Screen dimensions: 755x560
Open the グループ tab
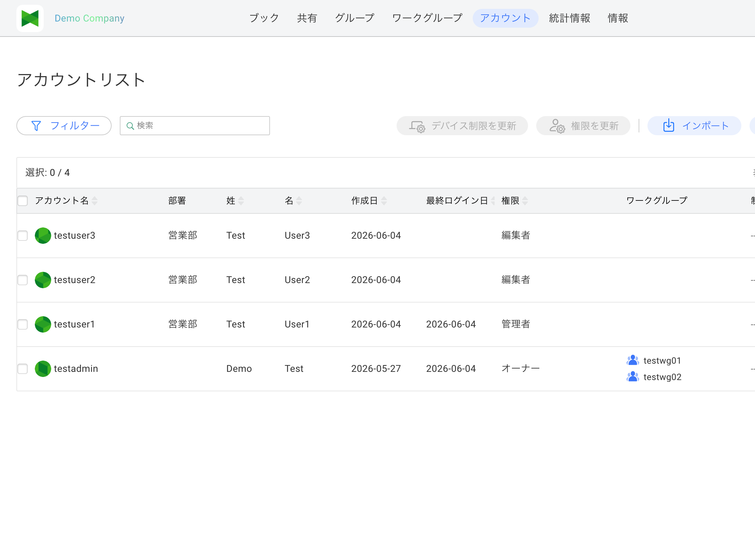[x=355, y=18]
